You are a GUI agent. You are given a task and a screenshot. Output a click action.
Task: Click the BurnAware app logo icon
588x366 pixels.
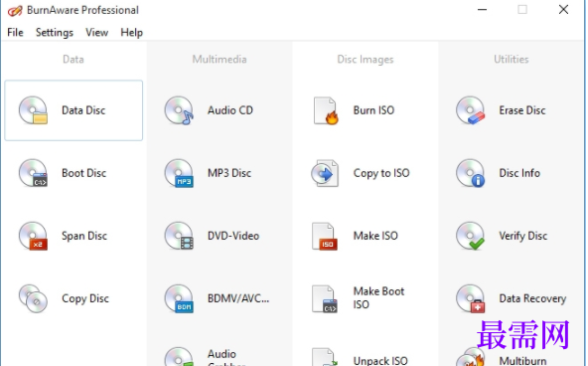15,11
